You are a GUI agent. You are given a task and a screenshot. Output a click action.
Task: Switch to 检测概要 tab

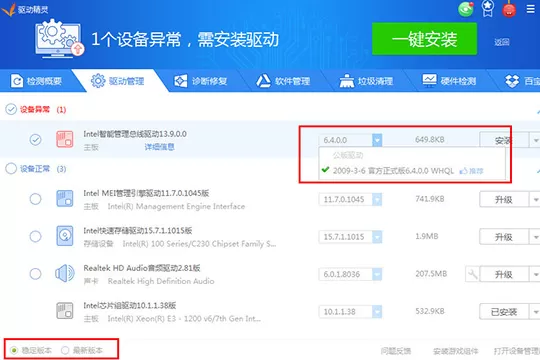(37, 81)
